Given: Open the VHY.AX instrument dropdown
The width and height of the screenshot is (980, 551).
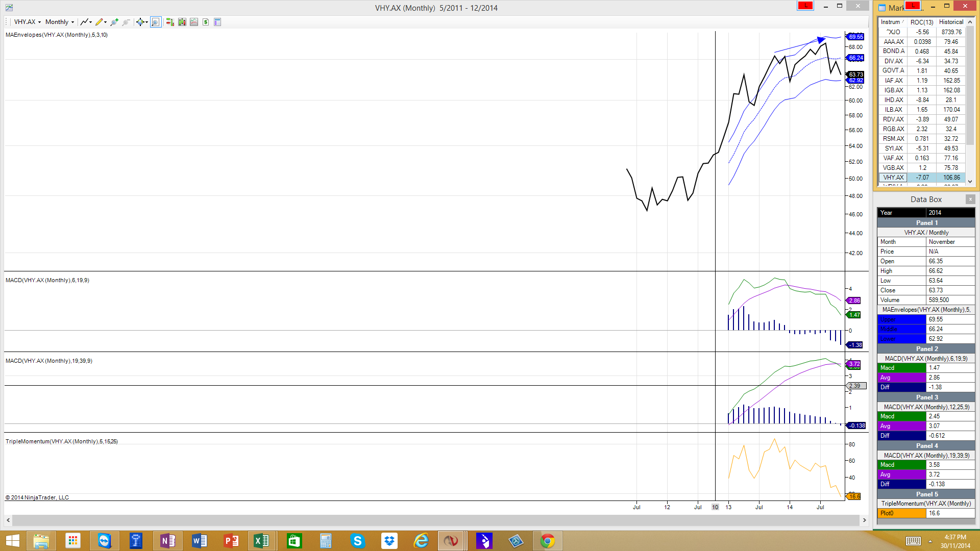Looking at the screenshot, I should pos(27,22).
